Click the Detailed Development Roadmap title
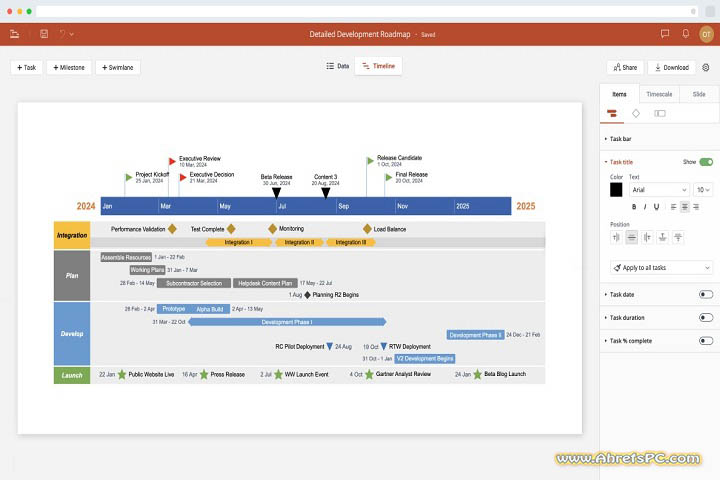Viewport: 720px width, 480px height. tap(360, 34)
